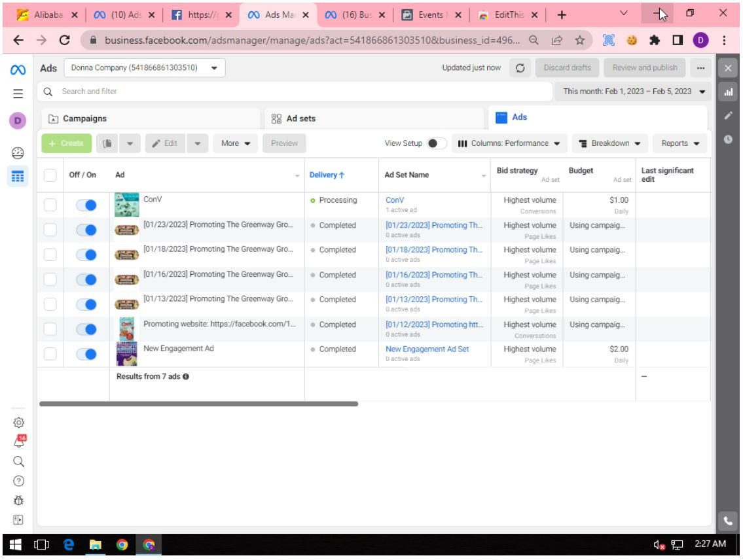Launch the Edge browser from the taskbar

[69, 545]
